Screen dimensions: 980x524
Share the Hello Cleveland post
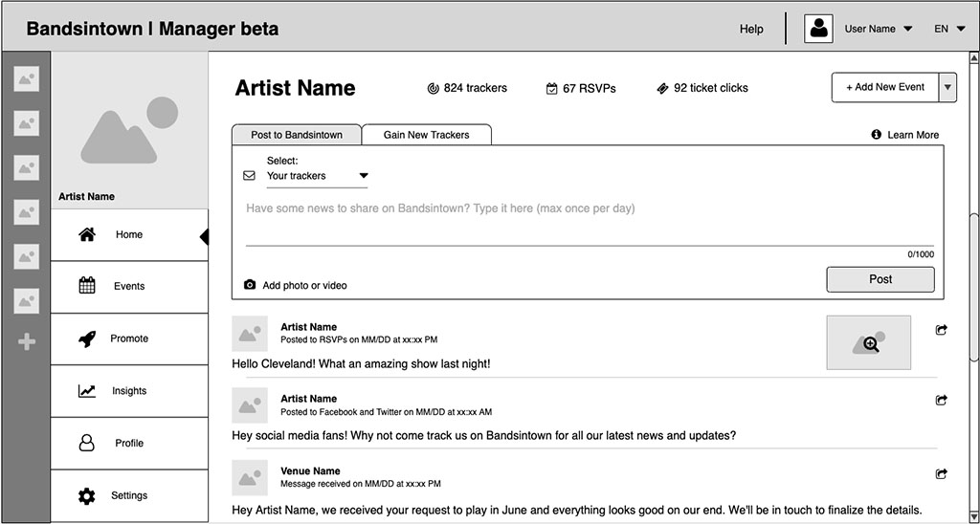pos(942,330)
